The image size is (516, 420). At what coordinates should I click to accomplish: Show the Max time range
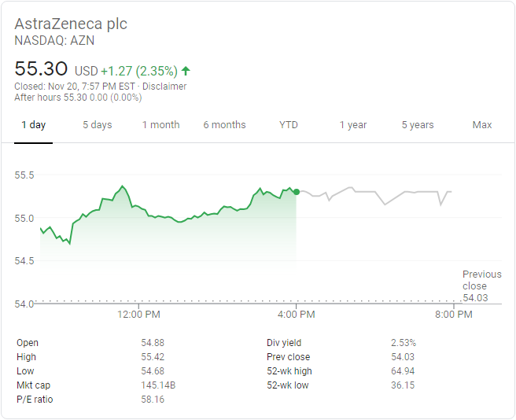482,125
